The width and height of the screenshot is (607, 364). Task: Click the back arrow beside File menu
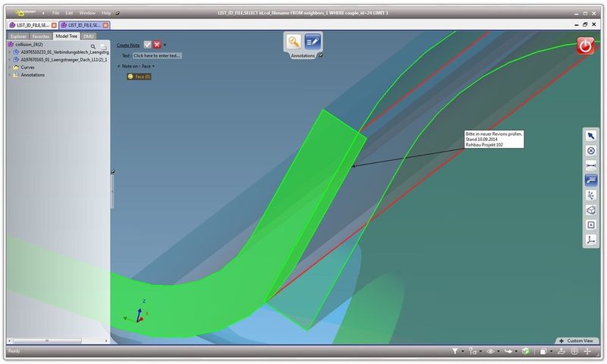click(x=43, y=13)
